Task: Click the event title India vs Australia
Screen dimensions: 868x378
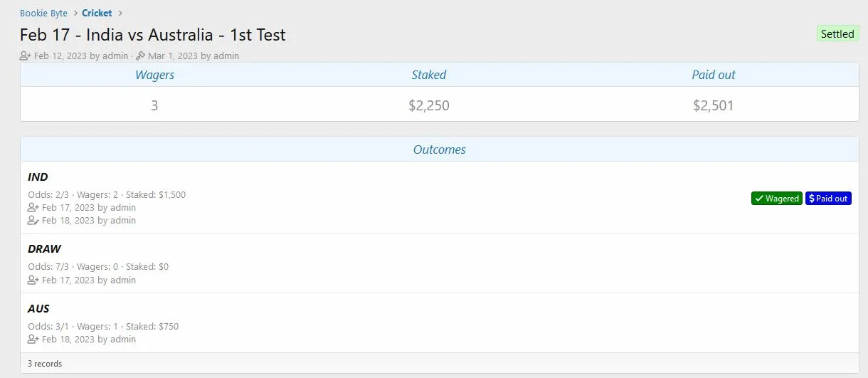Action: pyautogui.click(x=153, y=35)
